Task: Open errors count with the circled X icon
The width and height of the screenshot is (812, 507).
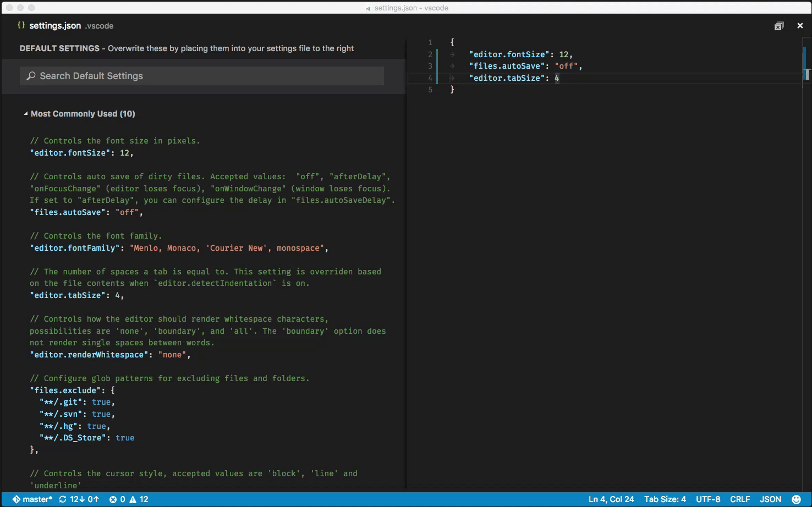Action: click(x=117, y=499)
